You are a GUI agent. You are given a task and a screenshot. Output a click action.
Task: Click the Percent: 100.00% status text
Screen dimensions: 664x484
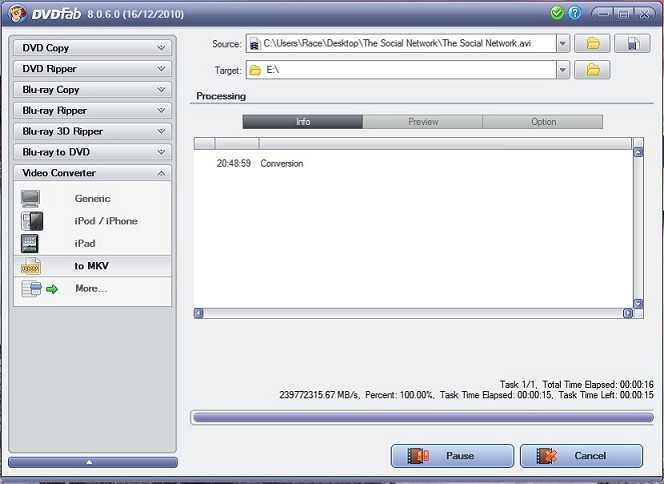(x=399, y=395)
